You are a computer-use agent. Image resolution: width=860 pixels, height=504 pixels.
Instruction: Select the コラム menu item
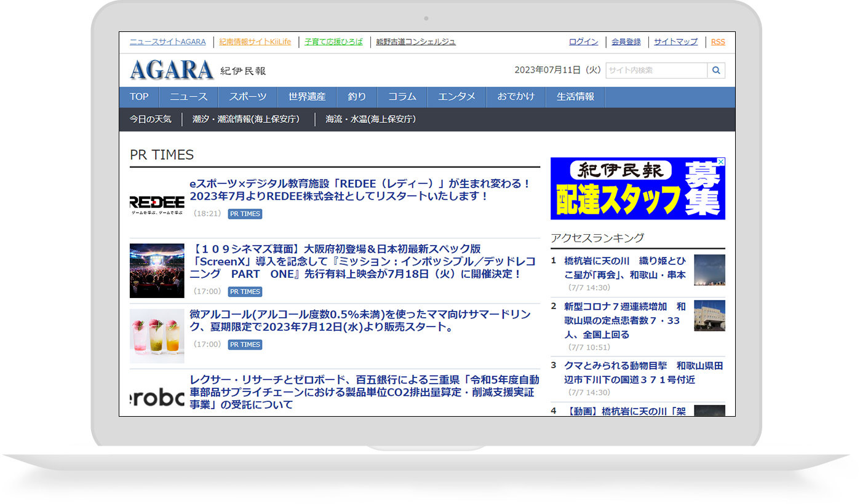click(402, 97)
